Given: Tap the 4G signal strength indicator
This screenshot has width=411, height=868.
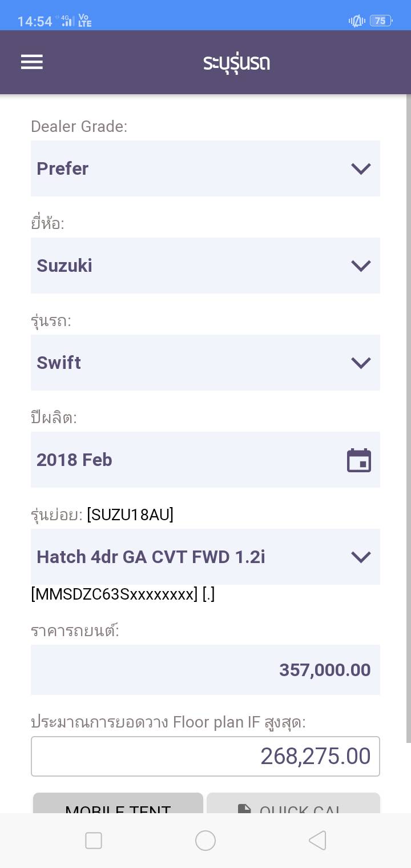Looking at the screenshot, I should tap(68, 22).
